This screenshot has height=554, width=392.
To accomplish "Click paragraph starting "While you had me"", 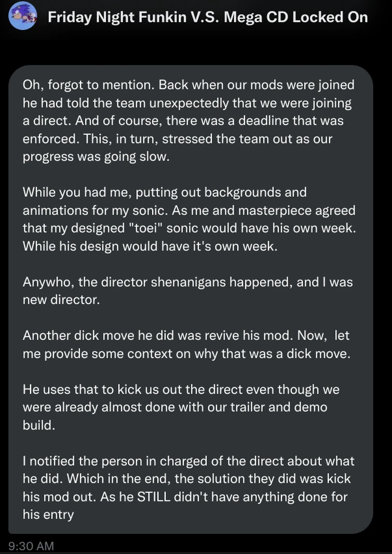I will pyautogui.click(x=189, y=219).
